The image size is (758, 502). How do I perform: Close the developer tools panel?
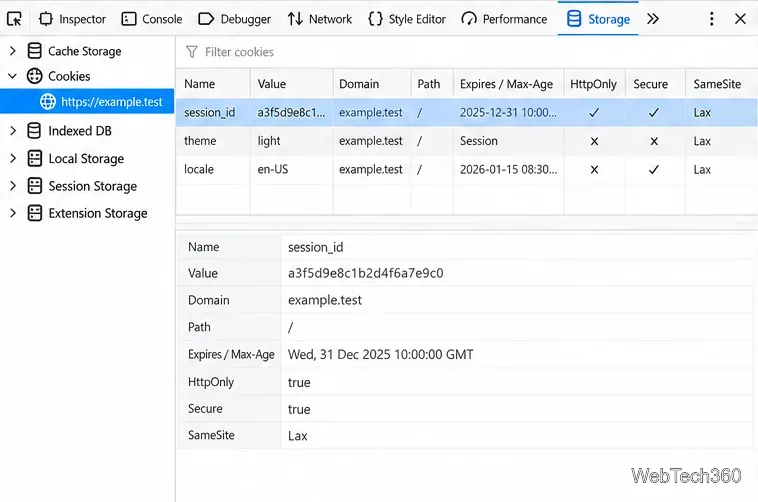740,19
